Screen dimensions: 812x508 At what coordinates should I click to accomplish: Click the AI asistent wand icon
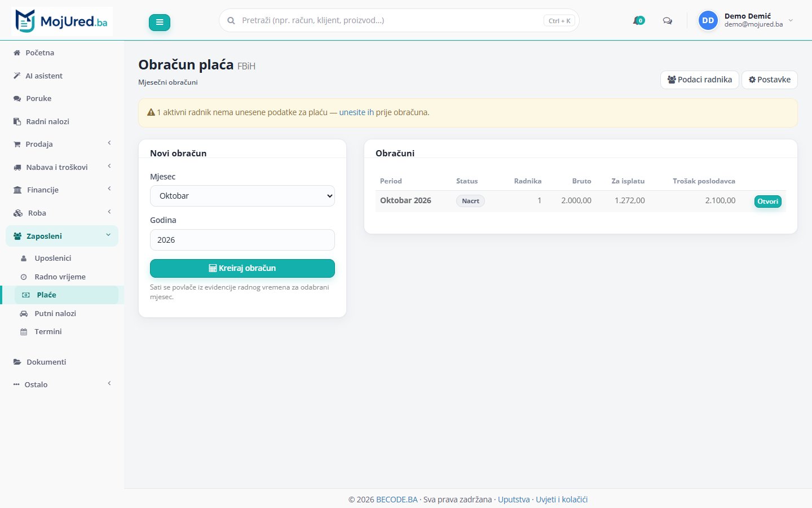17,76
